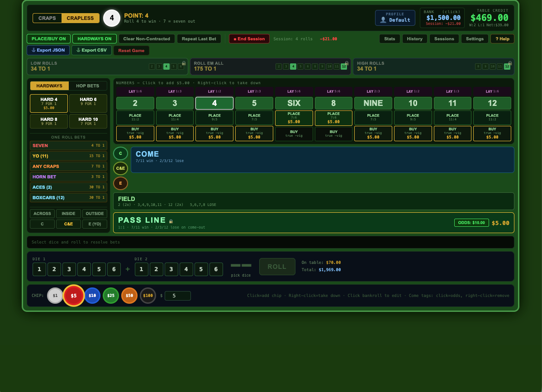Open Stats panel

390,39
